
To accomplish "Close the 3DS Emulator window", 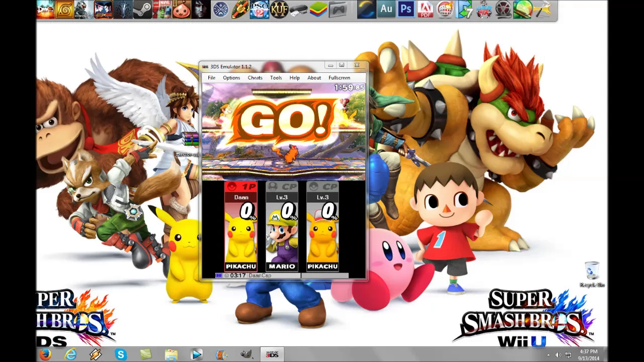I will 357,65.
